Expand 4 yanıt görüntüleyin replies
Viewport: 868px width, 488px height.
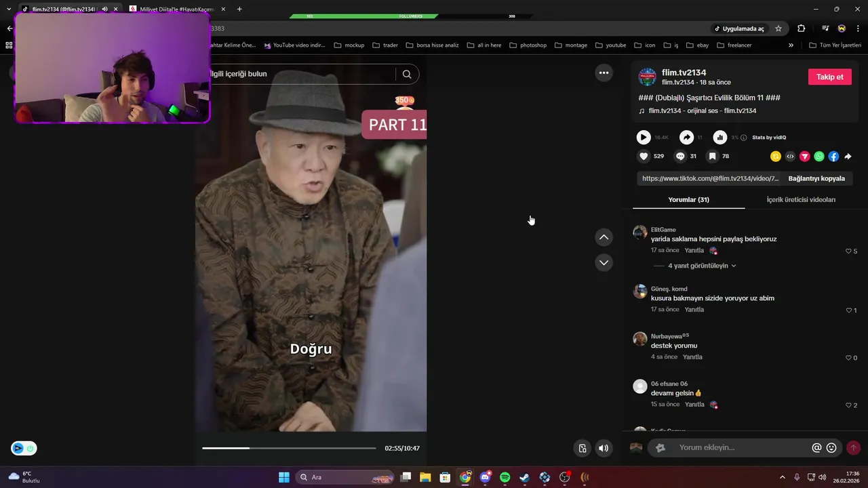click(702, 266)
